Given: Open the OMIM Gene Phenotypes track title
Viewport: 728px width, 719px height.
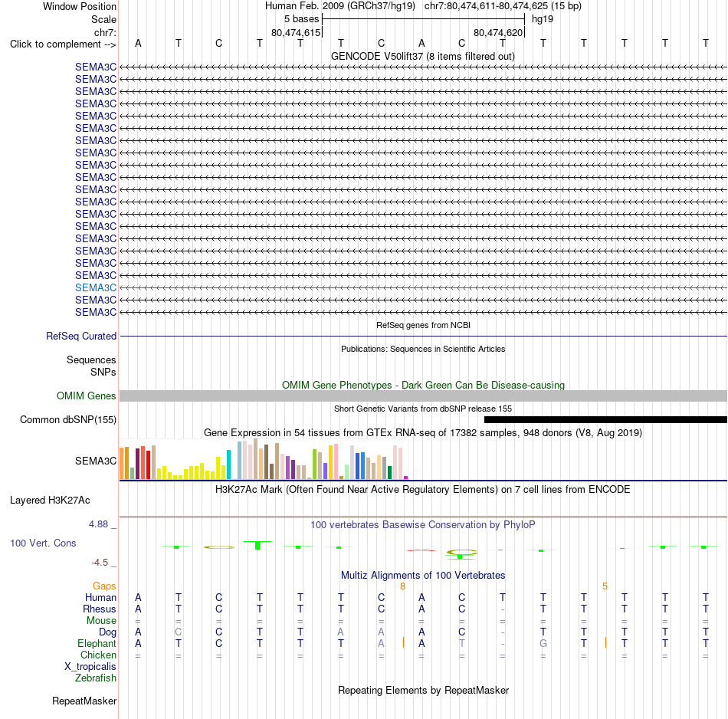Looking at the screenshot, I should [423, 385].
